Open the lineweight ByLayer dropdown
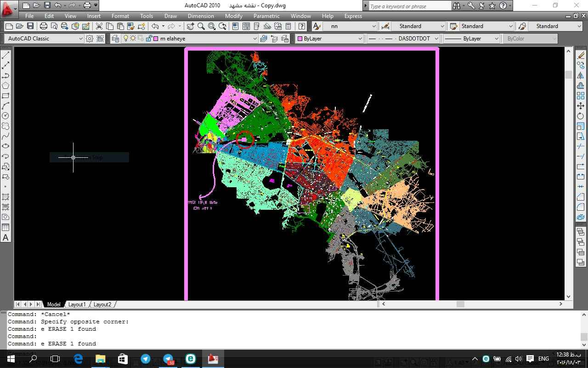The height and width of the screenshot is (368, 588). click(471, 39)
